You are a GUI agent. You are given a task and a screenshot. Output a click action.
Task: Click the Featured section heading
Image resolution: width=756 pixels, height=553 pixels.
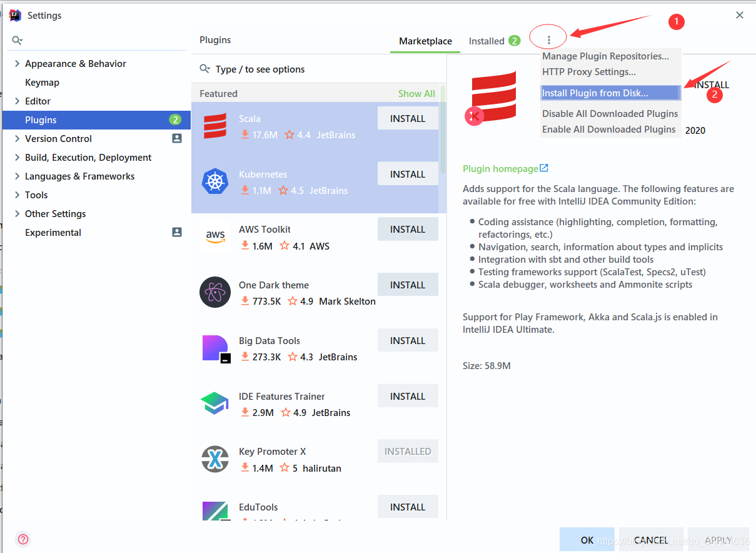(x=218, y=93)
